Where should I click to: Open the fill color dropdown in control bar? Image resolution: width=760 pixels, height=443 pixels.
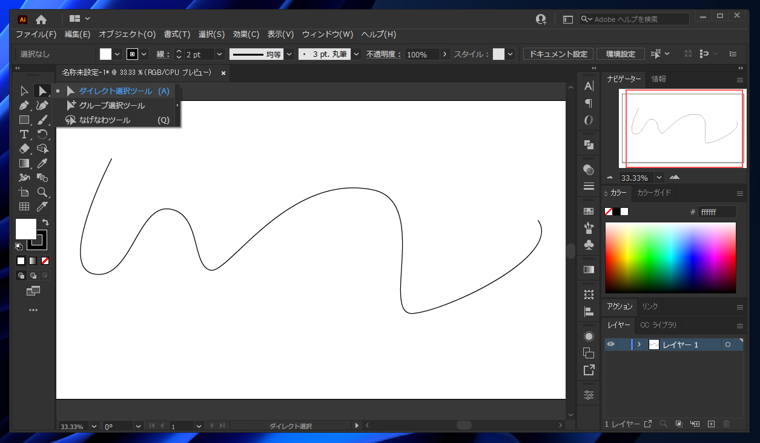pos(117,54)
